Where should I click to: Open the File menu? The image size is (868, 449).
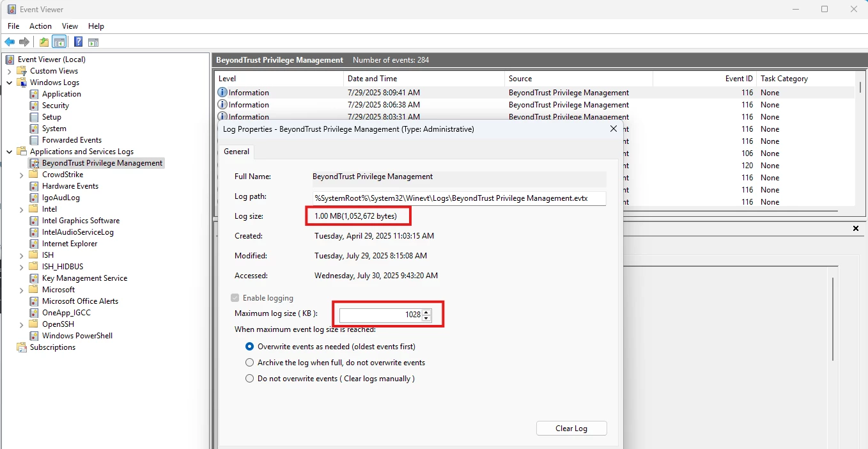click(13, 26)
